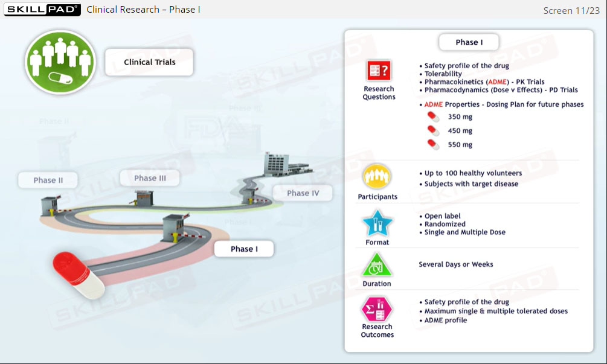
Task: Click the 350 mg pill icon
Action: click(x=432, y=117)
